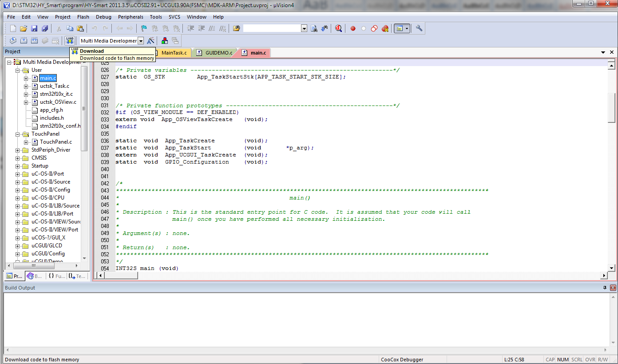Image resolution: width=618 pixels, height=364 pixels.
Task: Open Manage Components colored blocks icon
Action: (x=165, y=41)
